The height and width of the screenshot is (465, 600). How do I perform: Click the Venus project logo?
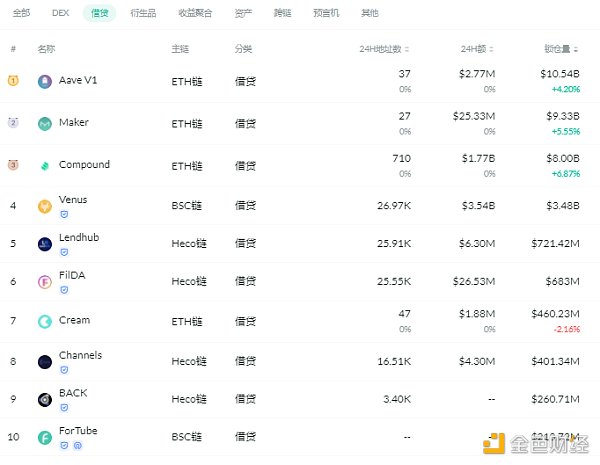pos(45,207)
